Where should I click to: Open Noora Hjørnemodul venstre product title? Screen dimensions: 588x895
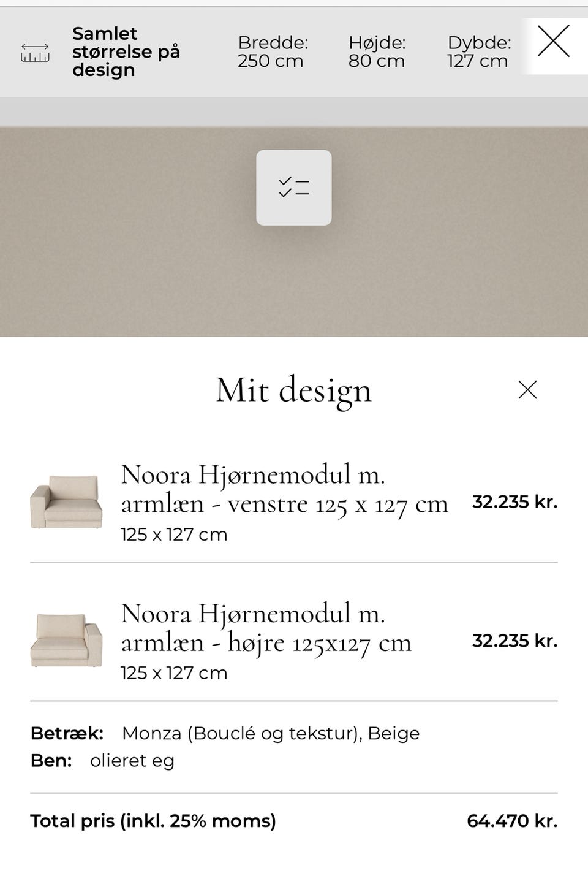point(284,489)
